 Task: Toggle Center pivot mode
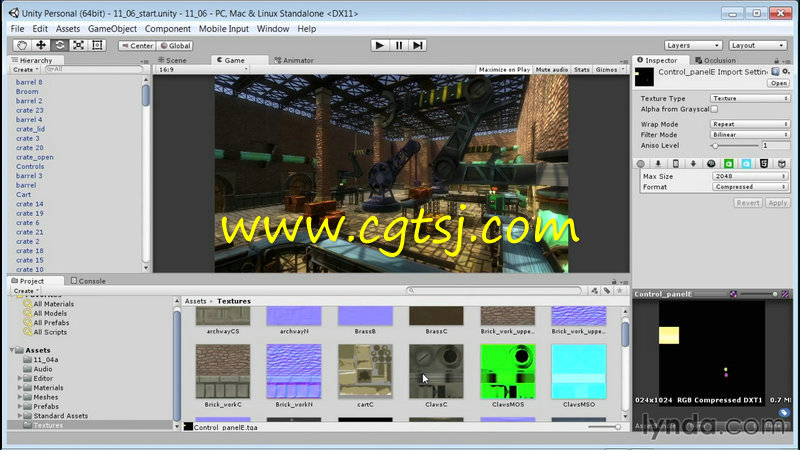(x=137, y=45)
